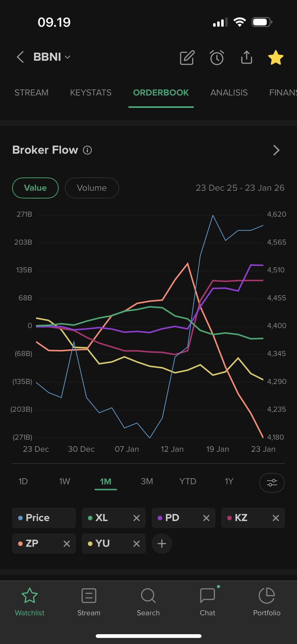Choose the YTD time range
297x644 pixels.
tap(188, 481)
